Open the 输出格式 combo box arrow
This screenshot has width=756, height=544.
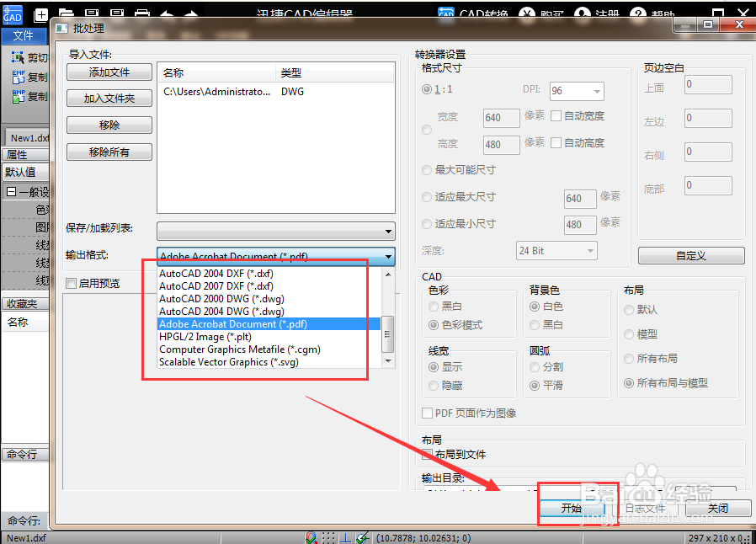click(x=387, y=257)
